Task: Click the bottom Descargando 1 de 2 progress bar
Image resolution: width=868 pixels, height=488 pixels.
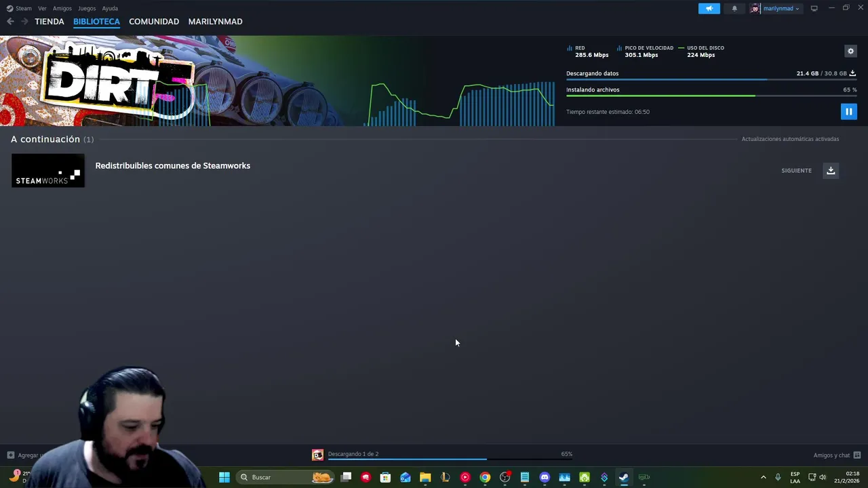Action: (450, 460)
